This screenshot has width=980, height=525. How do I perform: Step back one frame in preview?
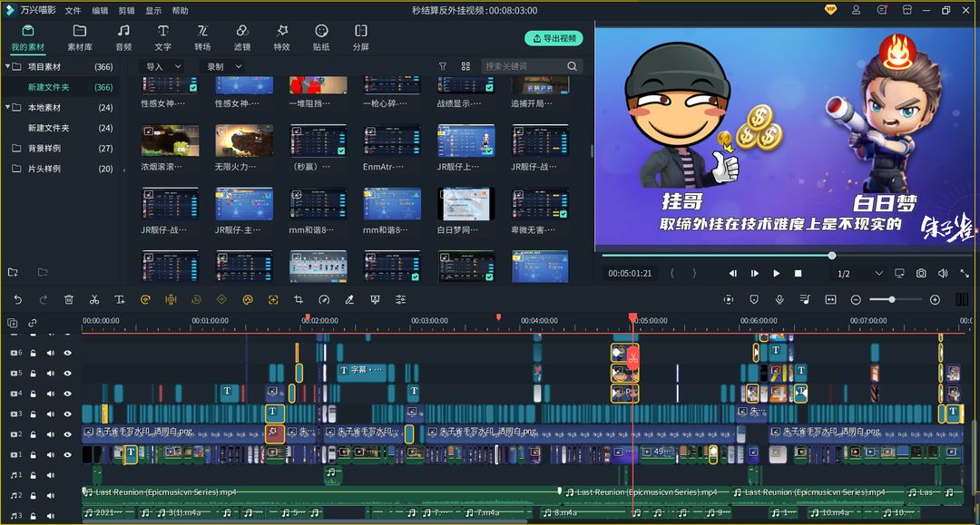(732, 274)
